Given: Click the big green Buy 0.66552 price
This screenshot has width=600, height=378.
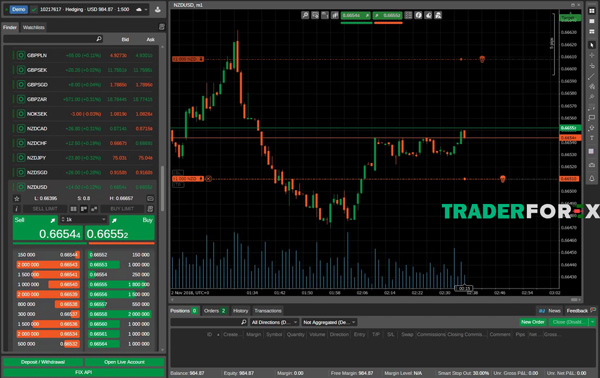Looking at the screenshot, I should tap(120, 228).
